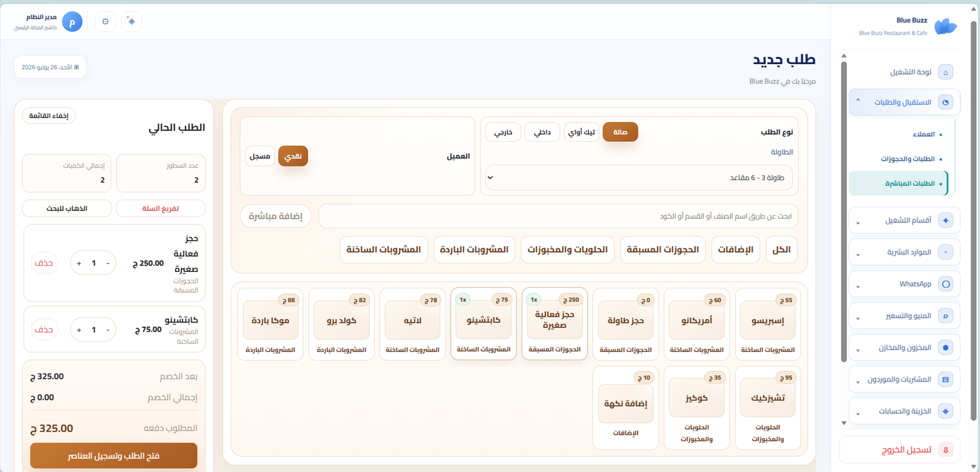Add إسبريسو item card
980x472 pixels.
coord(767,324)
